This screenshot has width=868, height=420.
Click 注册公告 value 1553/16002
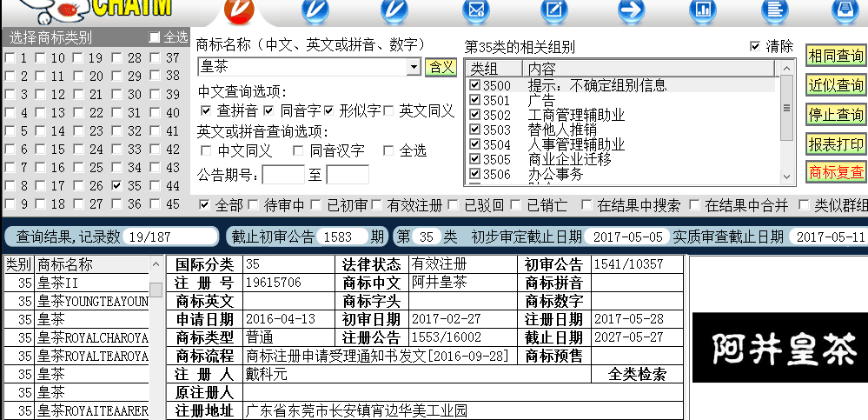447,337
